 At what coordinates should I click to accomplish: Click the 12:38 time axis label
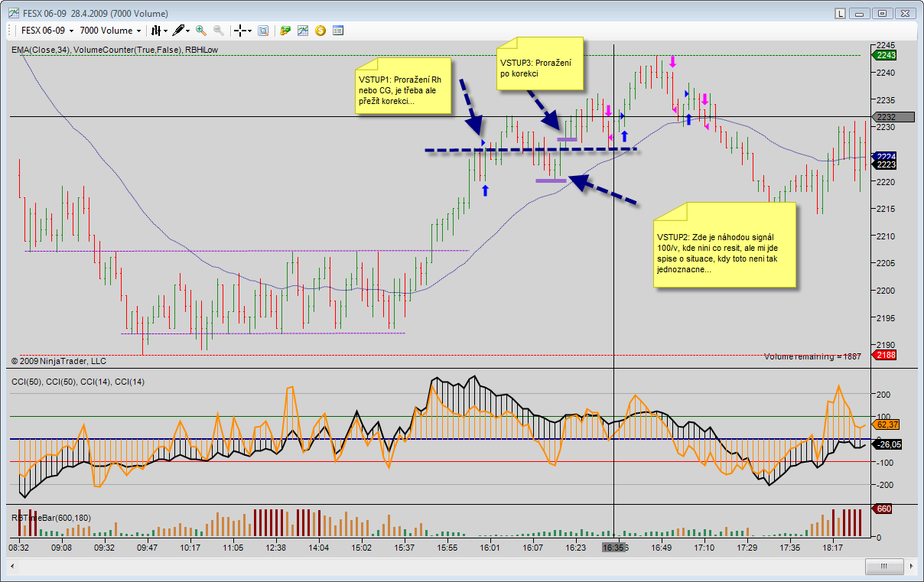276,548
